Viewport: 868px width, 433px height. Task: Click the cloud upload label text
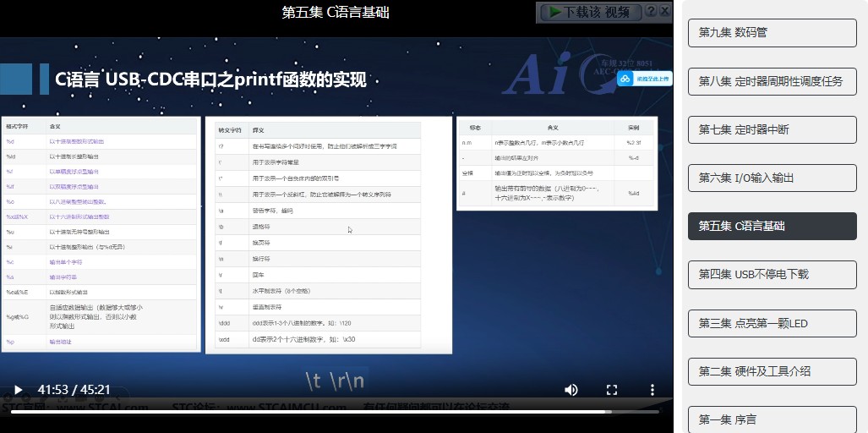pos(652,79)
